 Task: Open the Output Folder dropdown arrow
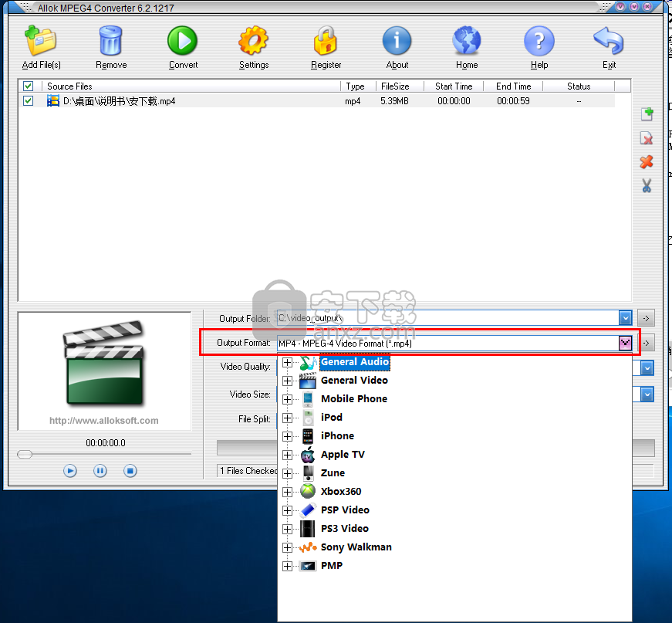625,318
